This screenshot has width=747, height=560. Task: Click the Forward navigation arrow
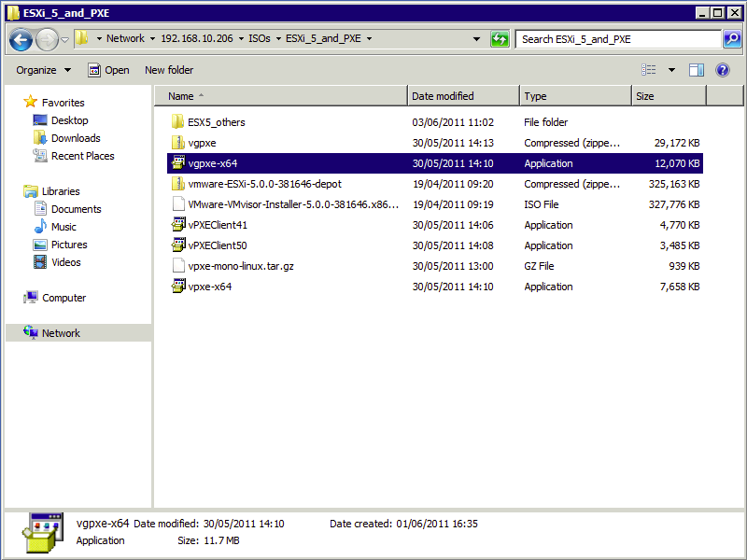tap(47, 39)
